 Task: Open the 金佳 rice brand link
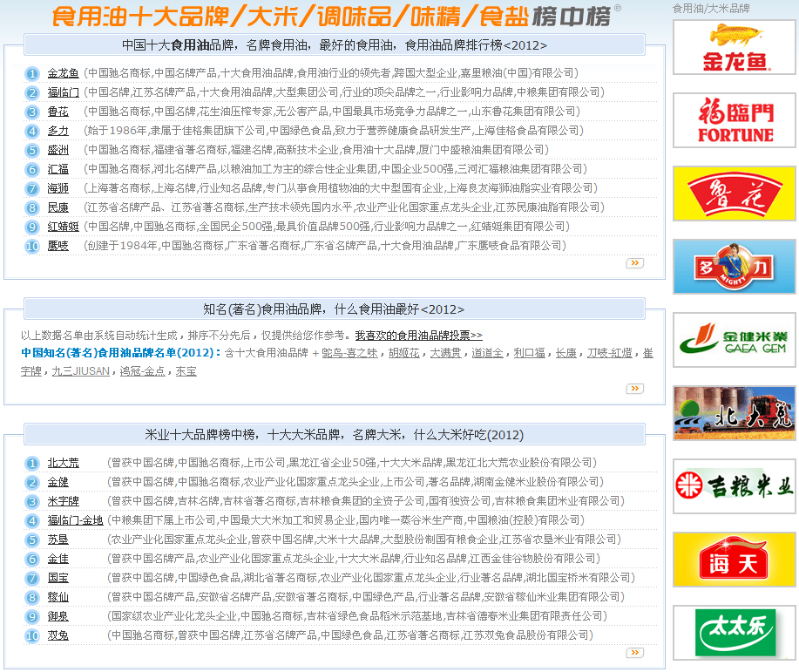click(x=58, y=559)
